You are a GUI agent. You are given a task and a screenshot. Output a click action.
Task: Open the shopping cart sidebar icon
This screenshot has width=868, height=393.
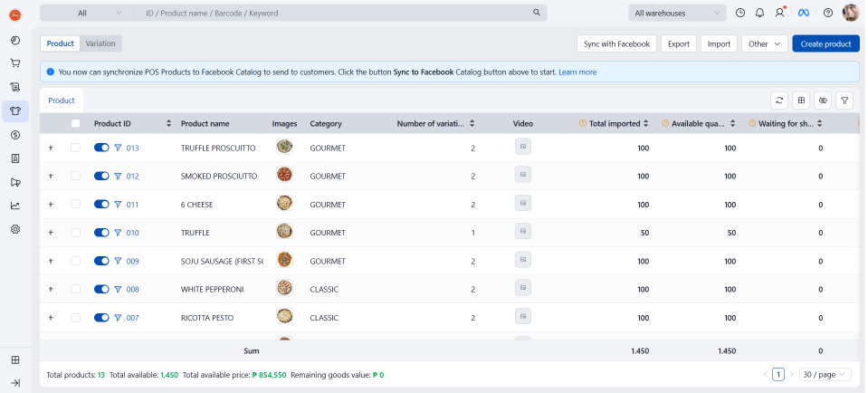coord(15,63)
